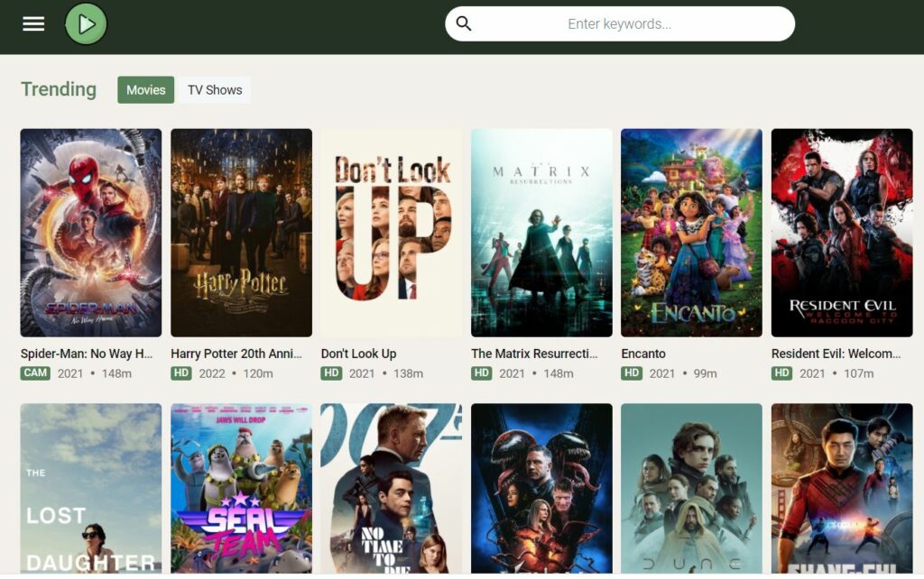This screenshot has width=924, height=579.
Task: Click the Trending heading
Action: [59, 89]
